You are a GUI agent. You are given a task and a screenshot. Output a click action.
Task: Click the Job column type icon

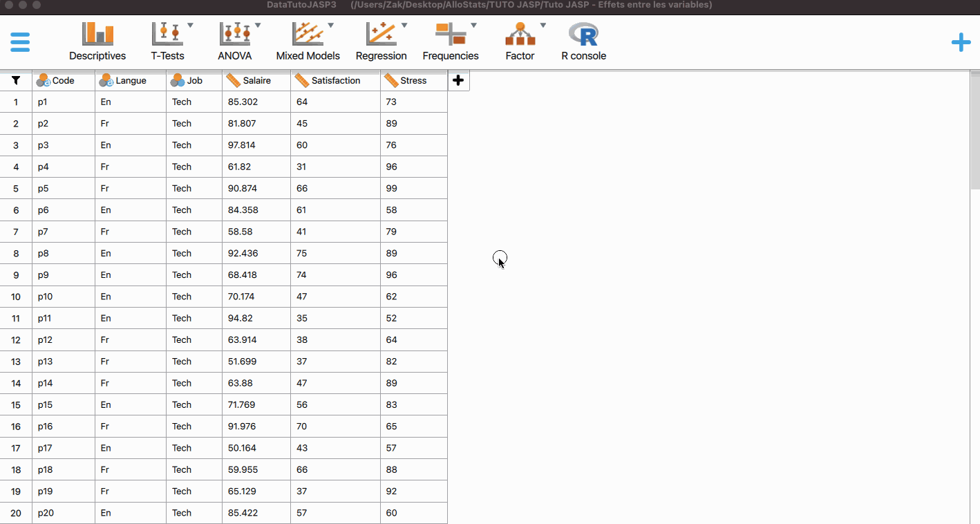(x=178, y=81)
